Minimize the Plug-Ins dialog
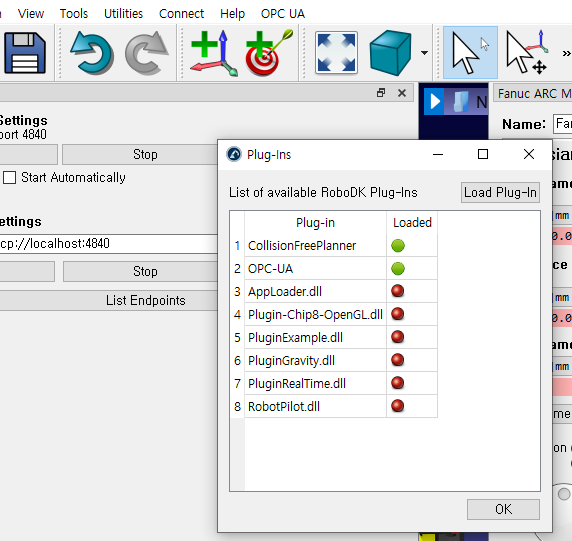 [x=438, y=155]
